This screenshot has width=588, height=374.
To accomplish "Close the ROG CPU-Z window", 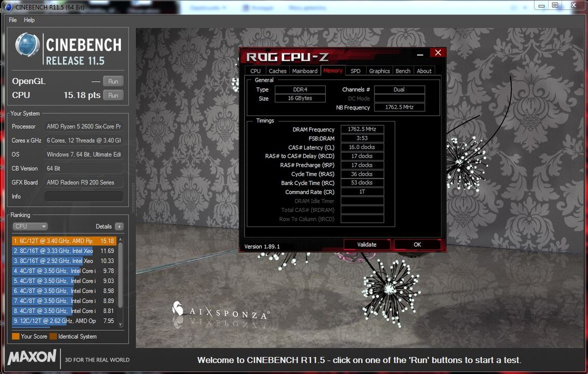I will click(x=438, y=52).
